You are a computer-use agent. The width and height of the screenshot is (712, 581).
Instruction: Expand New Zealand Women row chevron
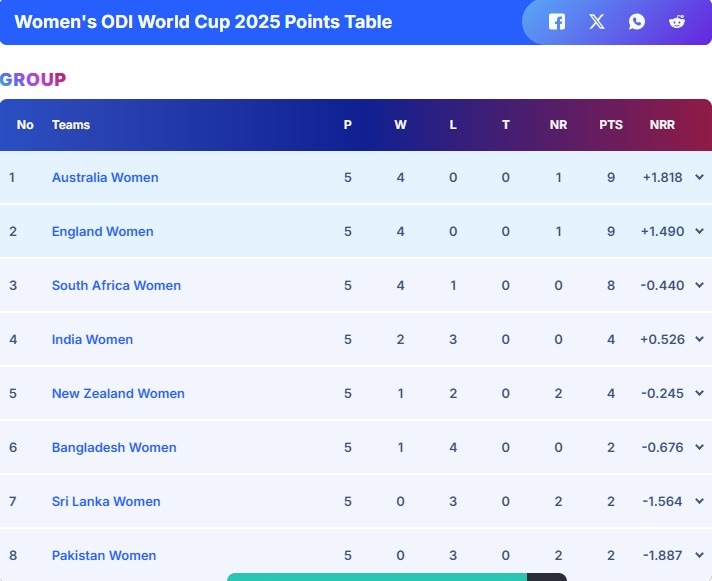[x=700, y=393]
